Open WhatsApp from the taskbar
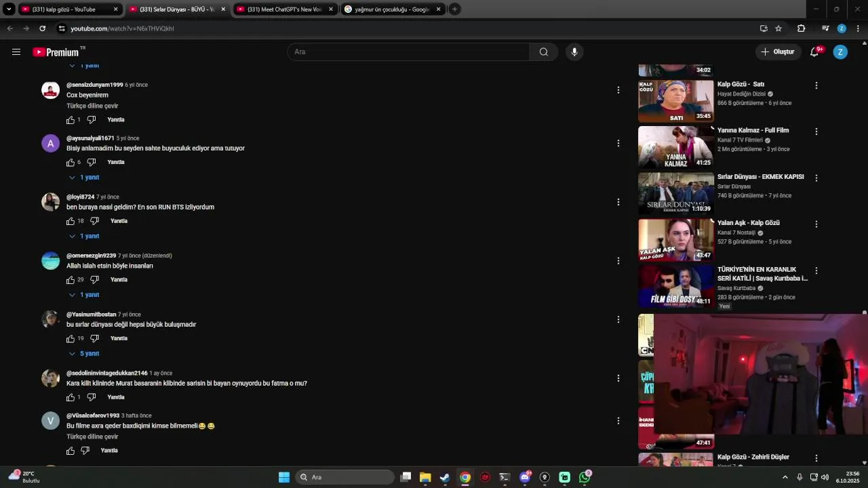 (585, 477)
